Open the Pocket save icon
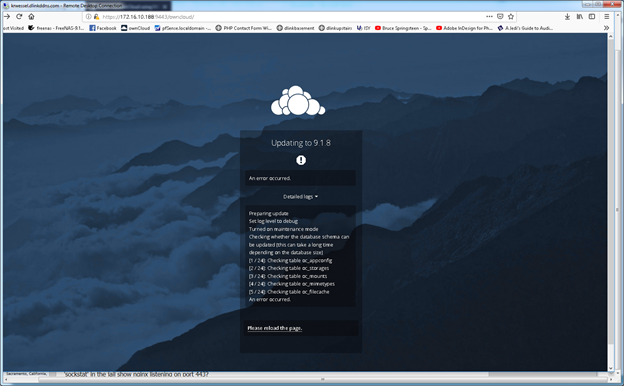Screen dimensions: 624x386 click(x=500, y=16)
